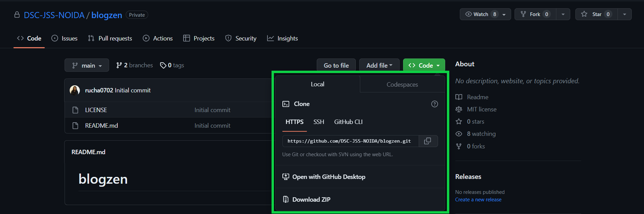Open the README.md file in the list
Screen dimensions: 644x214
click(101, 126)
